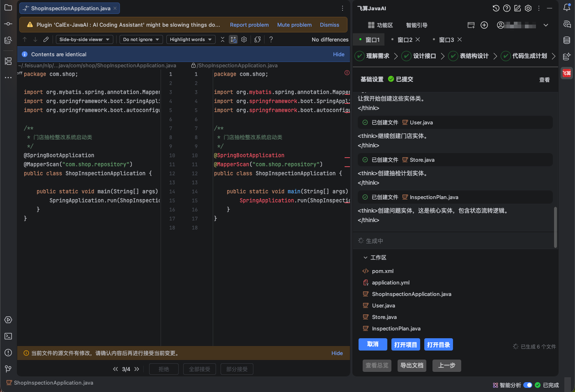Close the ShopInspectionApplication.java editor tab
The image size is (575, 392).
pos(115,9)
